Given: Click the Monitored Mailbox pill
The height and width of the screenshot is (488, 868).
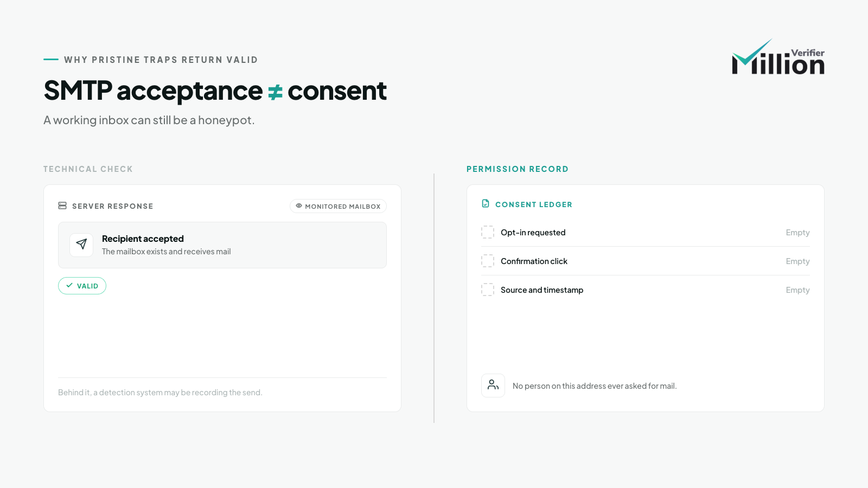Looking at the screenshot, I should pos(338,206).
